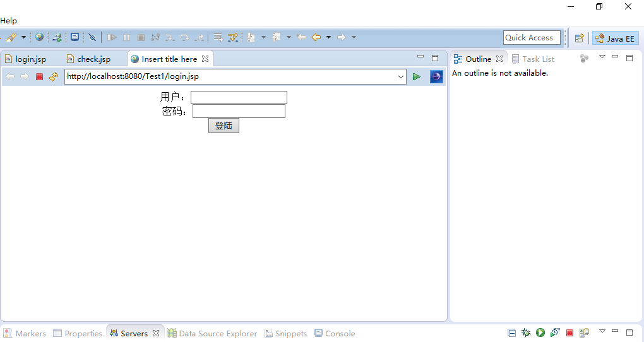Expand the Previous Annotation dropdown arrow
This screenshot has width=644, height=342.
[289, 37]
